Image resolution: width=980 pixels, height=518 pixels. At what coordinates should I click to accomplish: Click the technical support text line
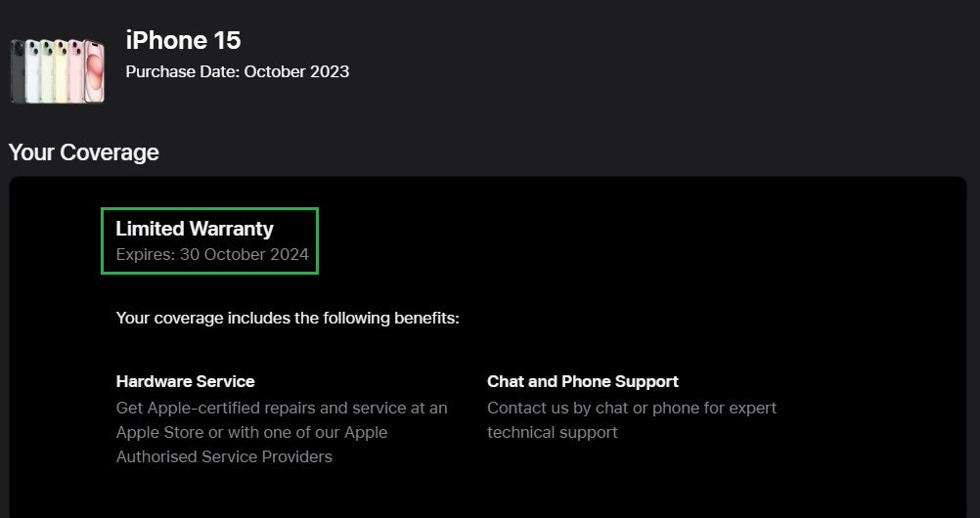(553, 432)
